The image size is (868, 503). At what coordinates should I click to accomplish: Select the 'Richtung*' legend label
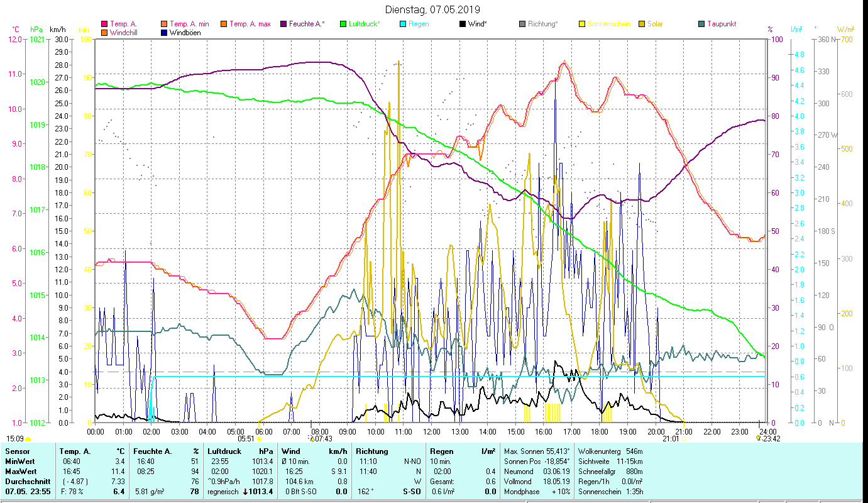[544, 25]
